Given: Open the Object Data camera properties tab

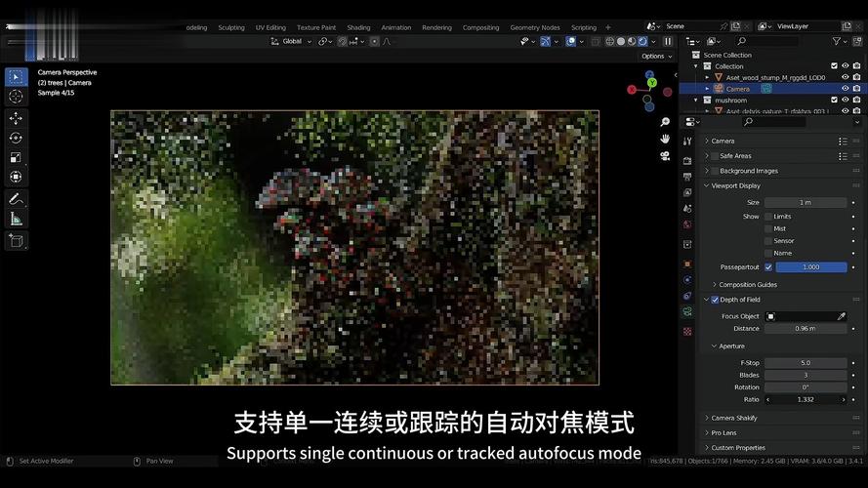Looking at the screenshot, I should 687,311.
